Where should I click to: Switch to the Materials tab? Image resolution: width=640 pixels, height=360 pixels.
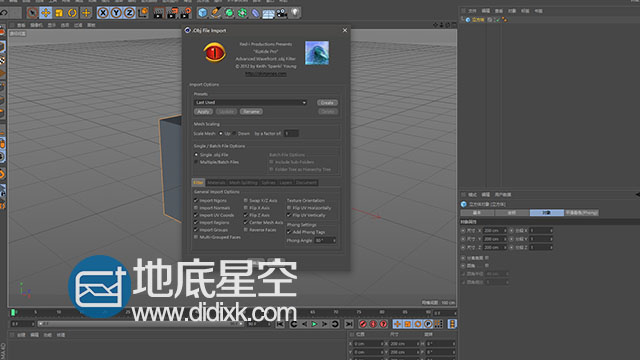coord(216,182)
